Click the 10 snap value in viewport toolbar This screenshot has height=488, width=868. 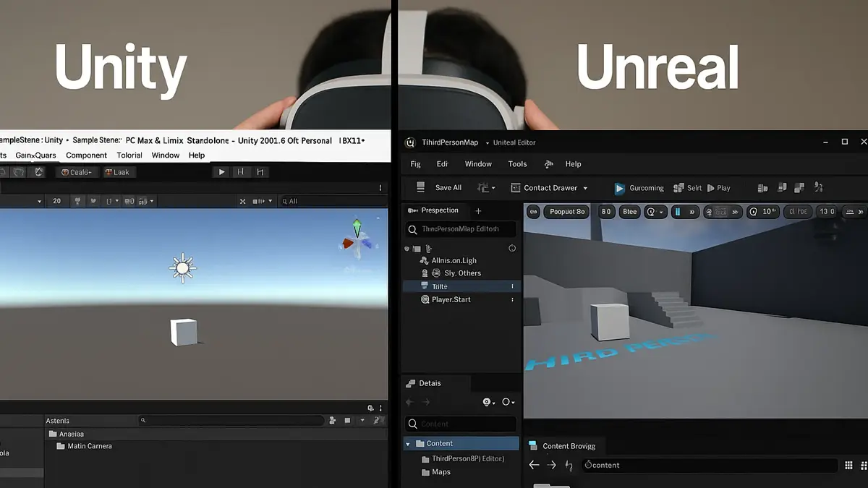click(763, 212)
